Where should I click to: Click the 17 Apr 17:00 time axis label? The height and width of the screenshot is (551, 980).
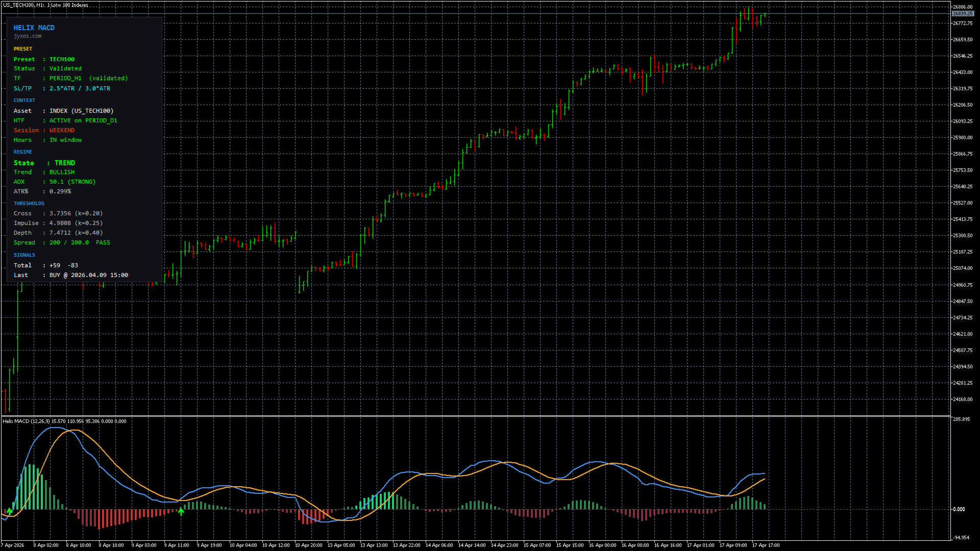(766, 545)
